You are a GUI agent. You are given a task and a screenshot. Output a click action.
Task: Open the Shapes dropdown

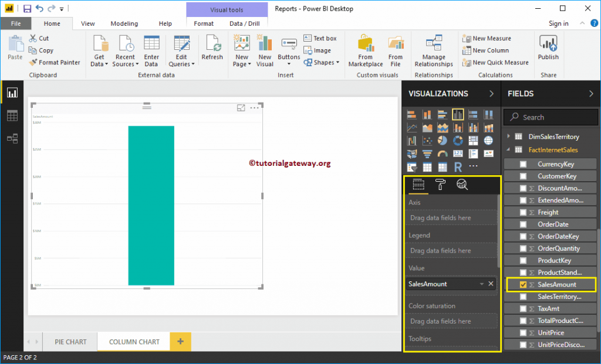pos(322,62)
